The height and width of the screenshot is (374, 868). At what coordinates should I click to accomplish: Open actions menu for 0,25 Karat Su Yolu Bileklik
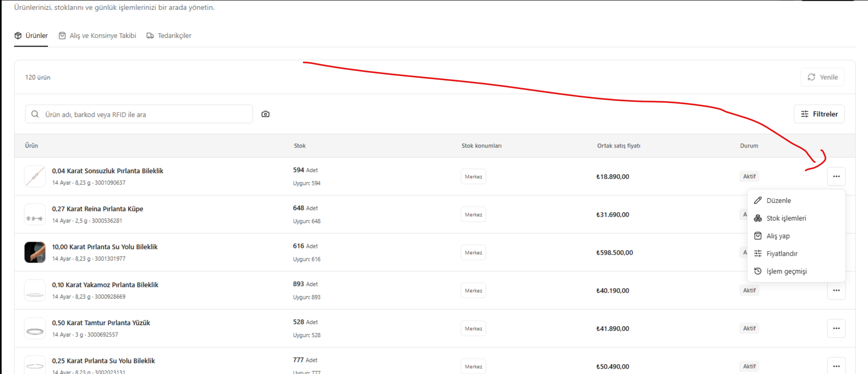pyautogui.click(x=836, y=366)
